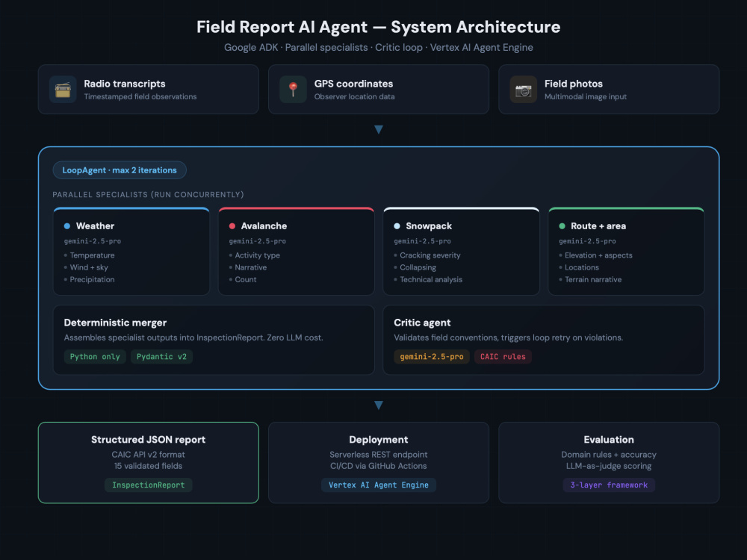Click the Snowpack specialist title
The width and height of the screenshot is (747, 560).
(x=429, y=226)
